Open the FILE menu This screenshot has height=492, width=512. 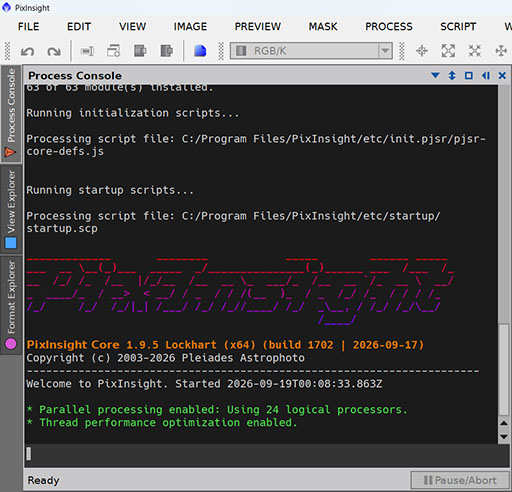28,26
